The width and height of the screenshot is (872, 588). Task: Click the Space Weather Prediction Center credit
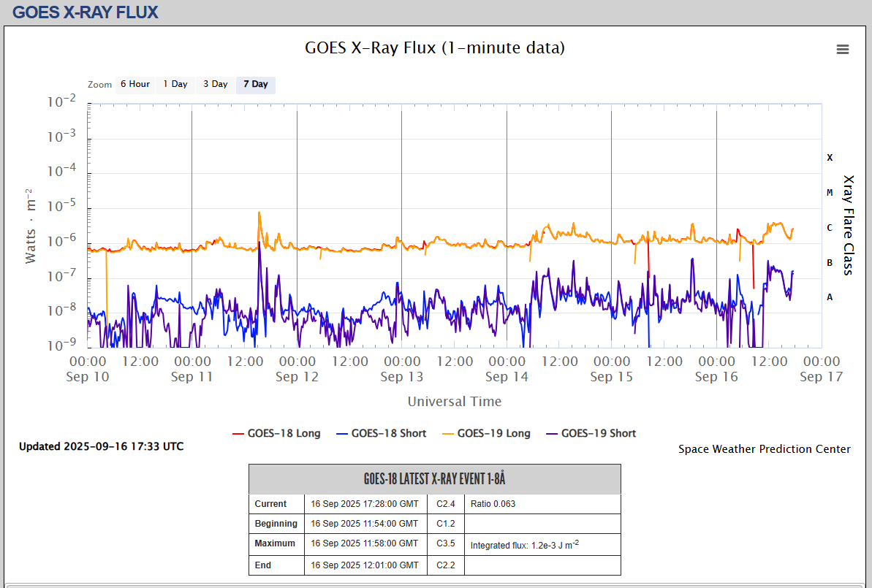pos(764,449)
